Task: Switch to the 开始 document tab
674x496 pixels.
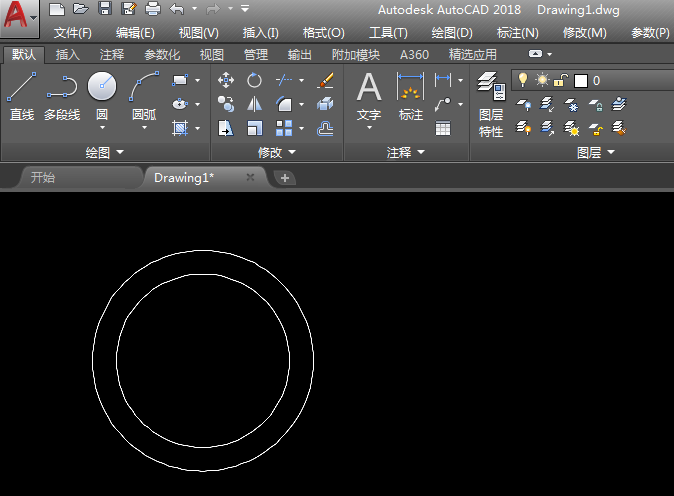Action: coord(43,178)
